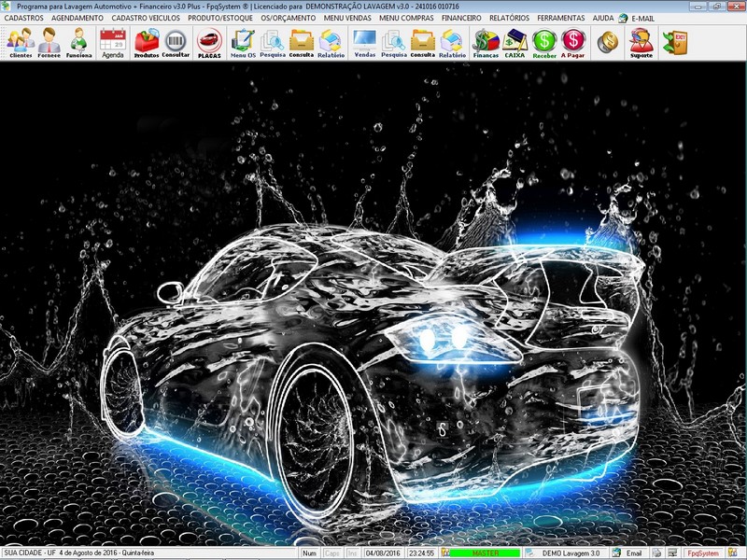Open the OS/ORÇAMENTO menu
Image resolution: width=747 pixels, height=560 pixels.
point(289,18)
